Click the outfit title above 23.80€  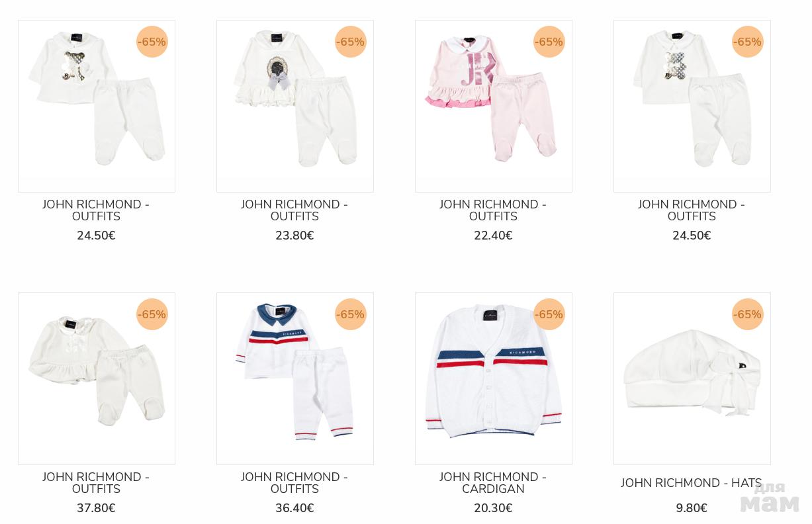[x=294, y=210]
